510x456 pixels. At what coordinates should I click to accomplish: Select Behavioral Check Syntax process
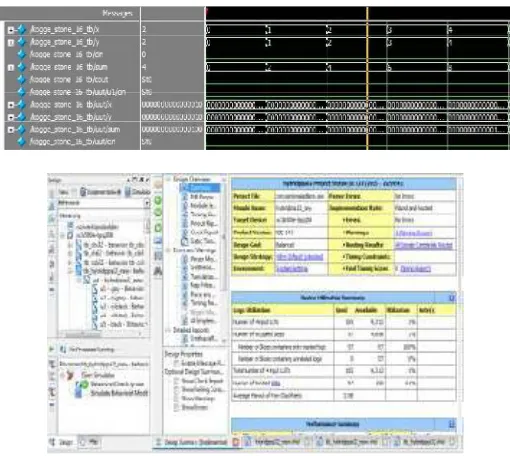coord(117,384)
